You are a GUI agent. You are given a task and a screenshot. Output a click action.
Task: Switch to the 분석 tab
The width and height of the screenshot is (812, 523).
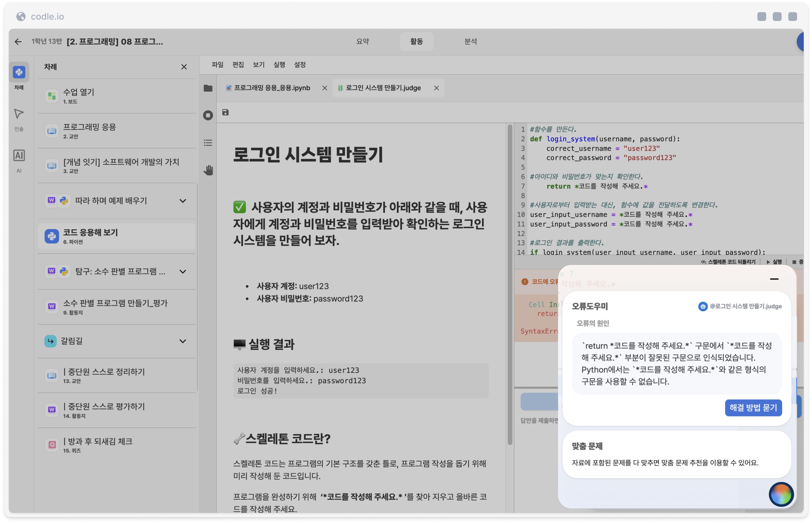(470, 41)
